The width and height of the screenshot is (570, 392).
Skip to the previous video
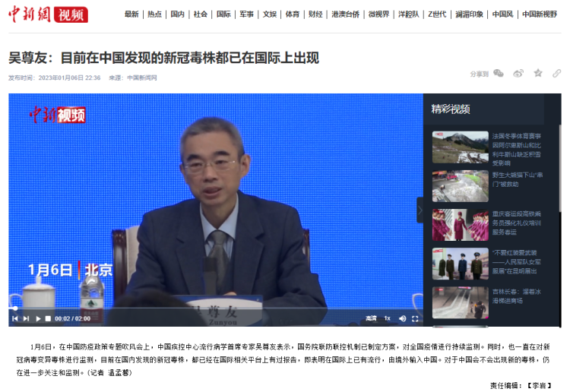pos(15,318)
